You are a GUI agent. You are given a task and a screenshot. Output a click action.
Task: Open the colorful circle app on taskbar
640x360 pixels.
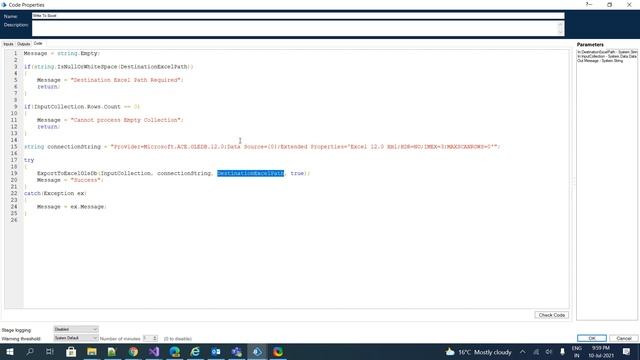pyautogui.click(x=278, y=351)
